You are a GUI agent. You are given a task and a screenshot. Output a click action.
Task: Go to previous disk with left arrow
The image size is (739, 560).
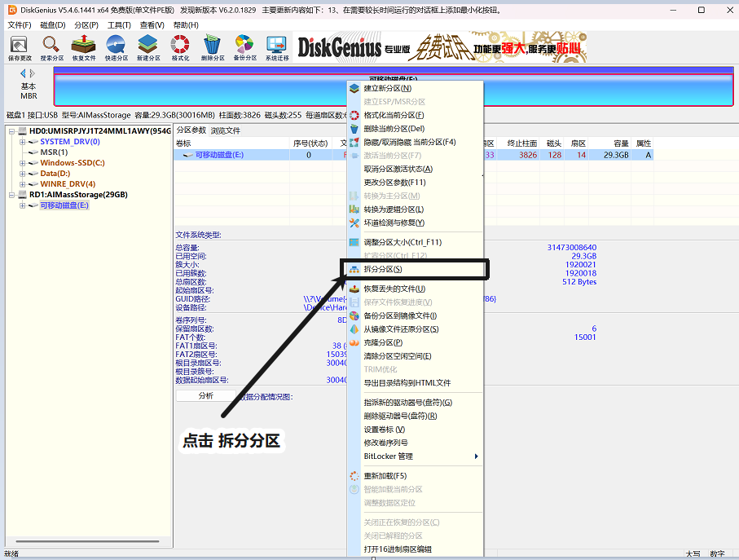coord(23,73)
